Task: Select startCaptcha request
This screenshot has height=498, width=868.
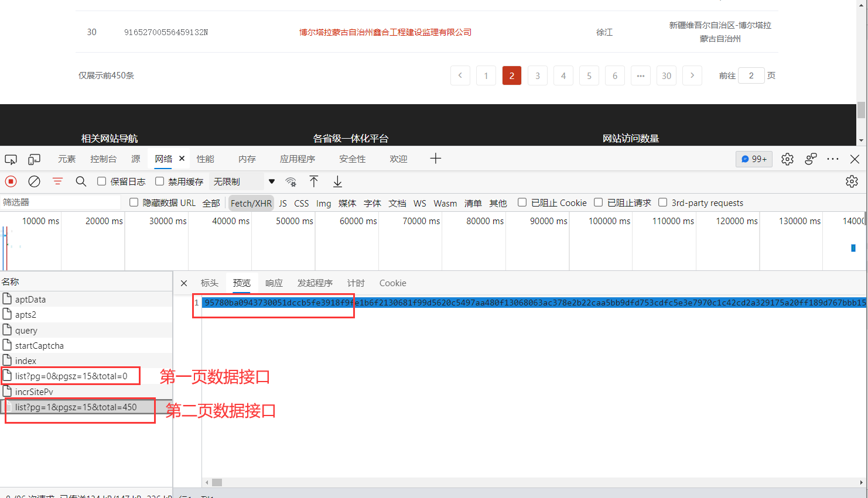Action: coord(86,345)
